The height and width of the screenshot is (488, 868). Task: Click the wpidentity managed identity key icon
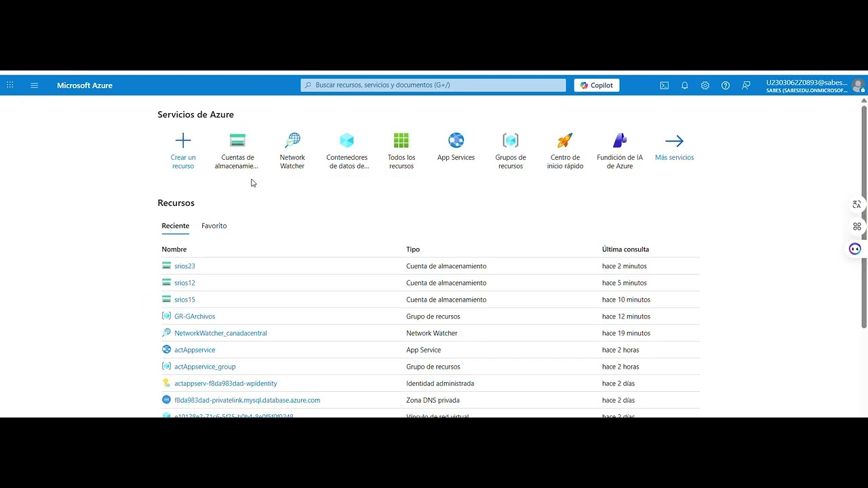(166, 383)
